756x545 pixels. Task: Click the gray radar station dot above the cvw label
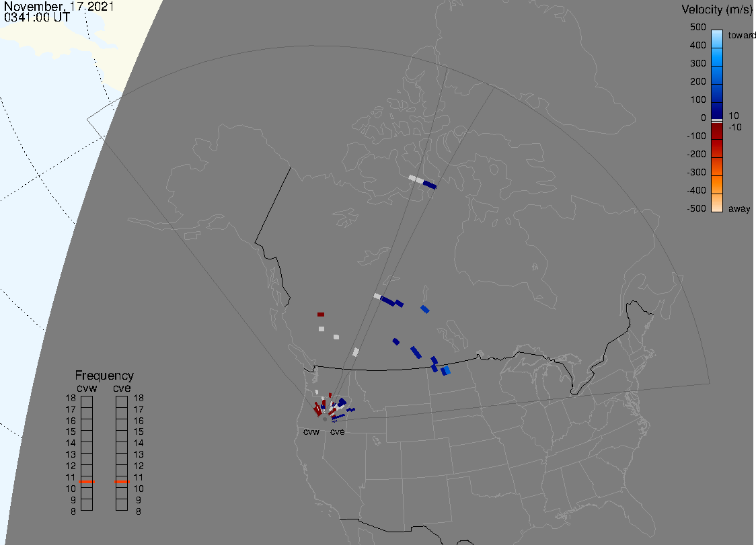click(325, 419)
